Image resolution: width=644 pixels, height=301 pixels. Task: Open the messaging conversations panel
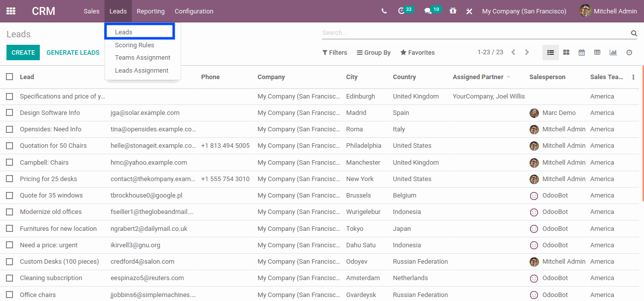[x=428, y=10]
